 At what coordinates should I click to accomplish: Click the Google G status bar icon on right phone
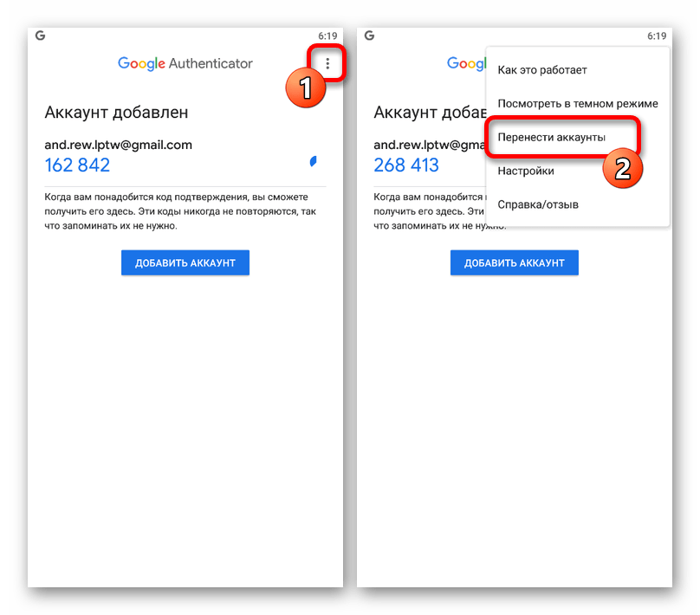pos(369,36)
